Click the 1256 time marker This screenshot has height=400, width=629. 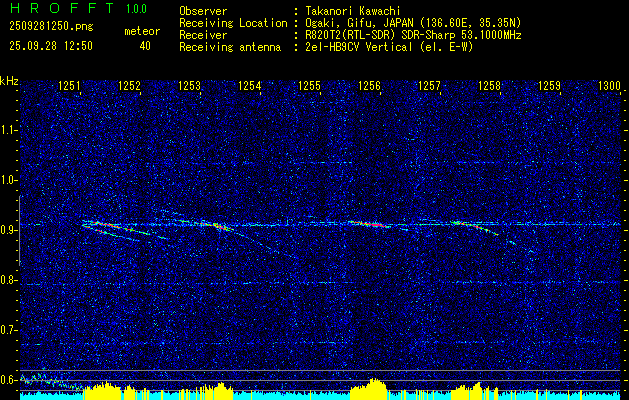pos(369,86)
